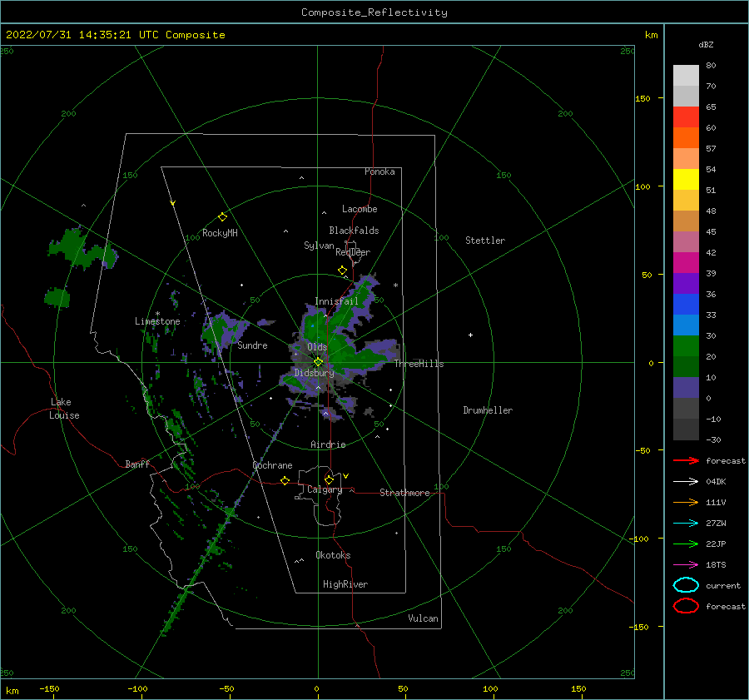
Task: Click the Innisfail label
Action: pyautogui.click(x=336, y=301)
